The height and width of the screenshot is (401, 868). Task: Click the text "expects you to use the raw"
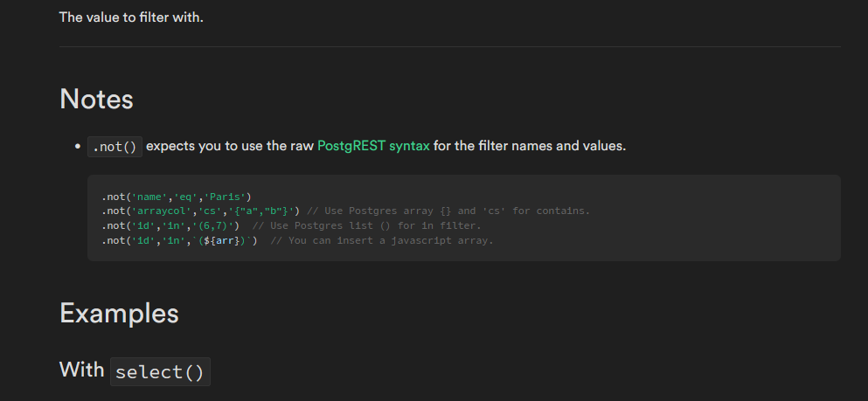[x=229, y=146]
